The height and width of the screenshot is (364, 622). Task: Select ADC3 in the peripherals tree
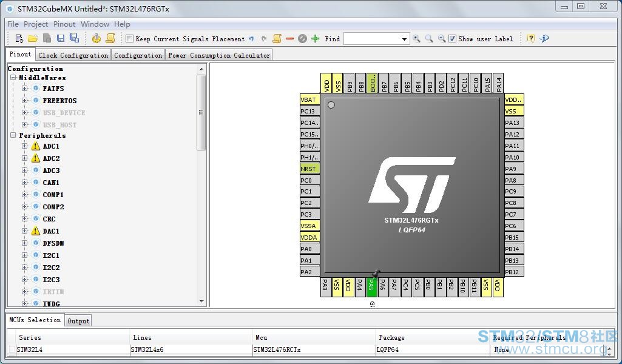(x=51, y=170)
